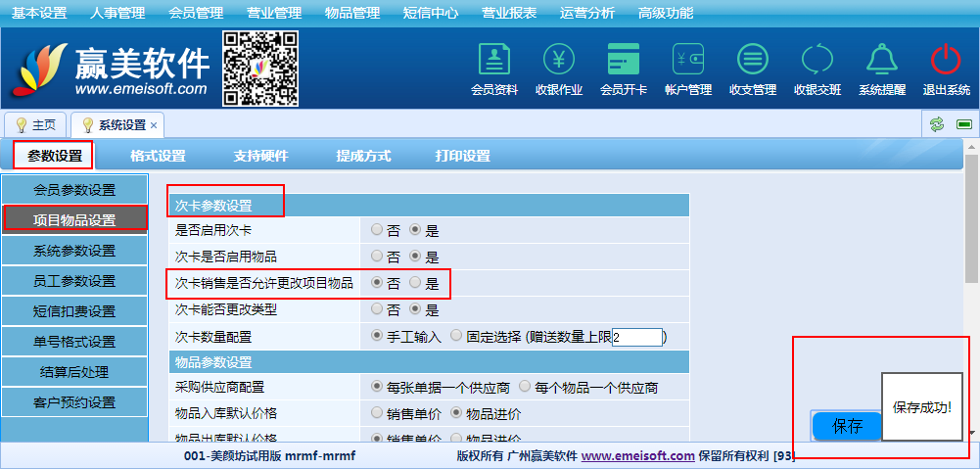Choose 固定选择 for 次卡数量配置
The width and height of the screenshot is (980, 469).
(456, 336)
